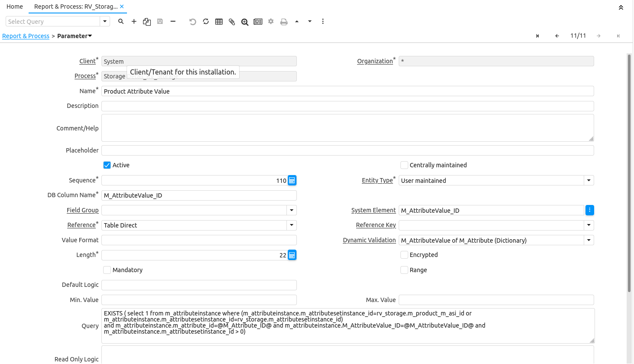The height and width of the screenshot is (364, 634).
Task: Switch to grid view with the table icon
Action: tap(219, 21)
